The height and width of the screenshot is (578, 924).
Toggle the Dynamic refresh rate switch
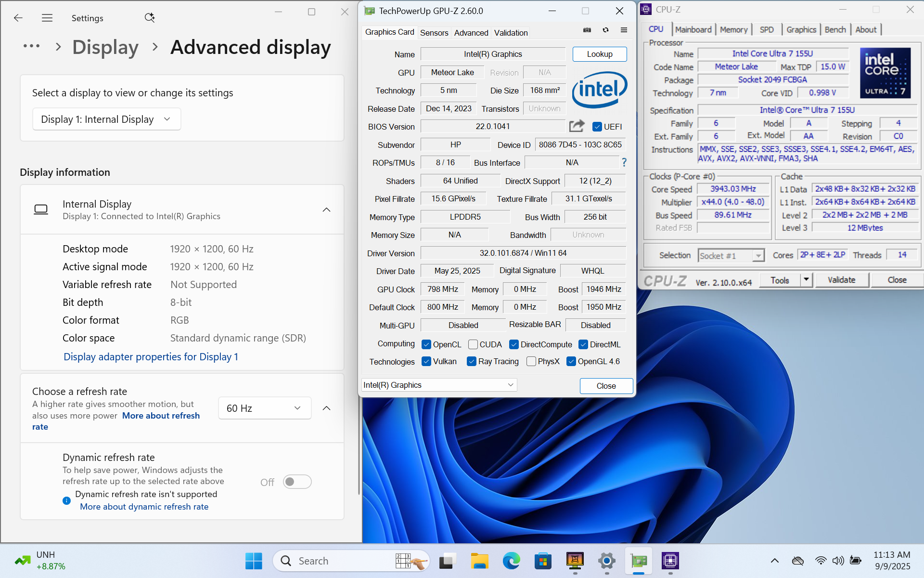coord(297,482)
